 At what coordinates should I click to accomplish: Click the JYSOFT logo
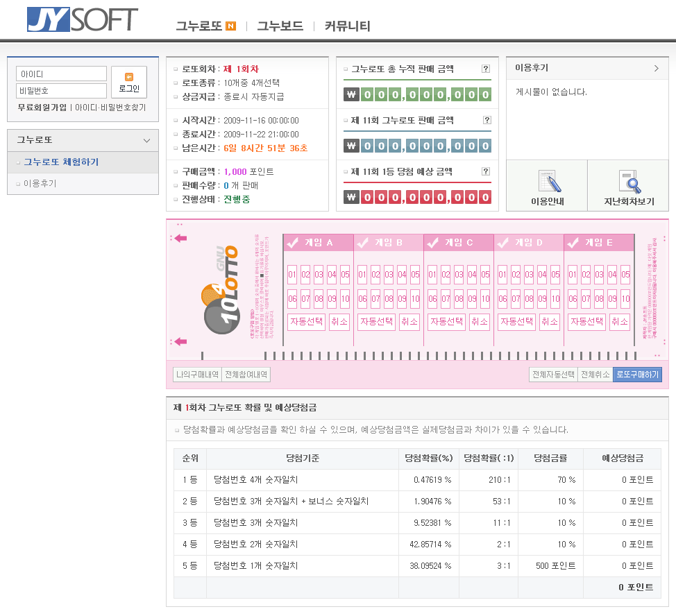(82, 19)
